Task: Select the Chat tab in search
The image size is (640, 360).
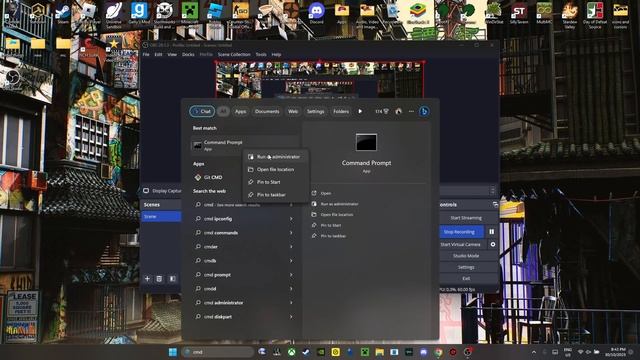Action: tap(202, 111)
